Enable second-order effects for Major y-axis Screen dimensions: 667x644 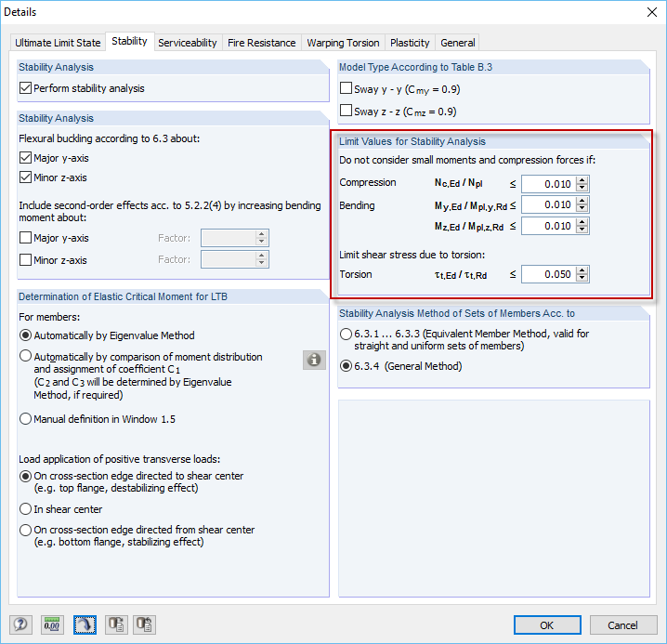click(x=25, y=238)
